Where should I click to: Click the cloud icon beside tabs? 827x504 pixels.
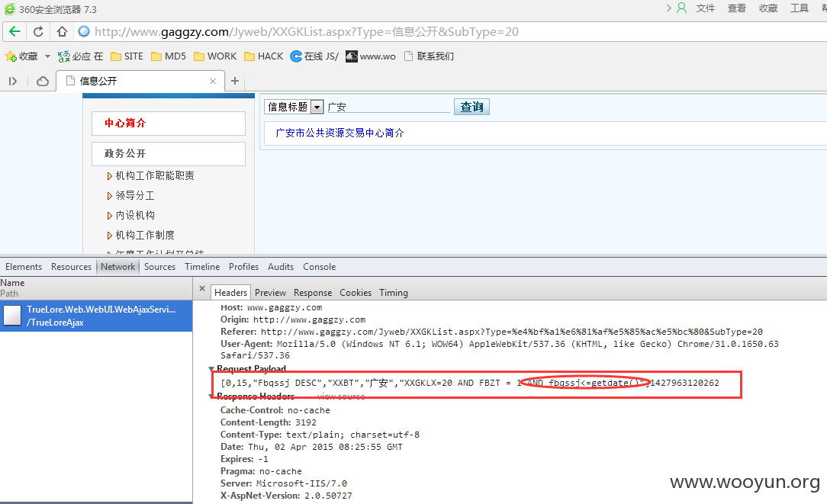pos(42,81)
